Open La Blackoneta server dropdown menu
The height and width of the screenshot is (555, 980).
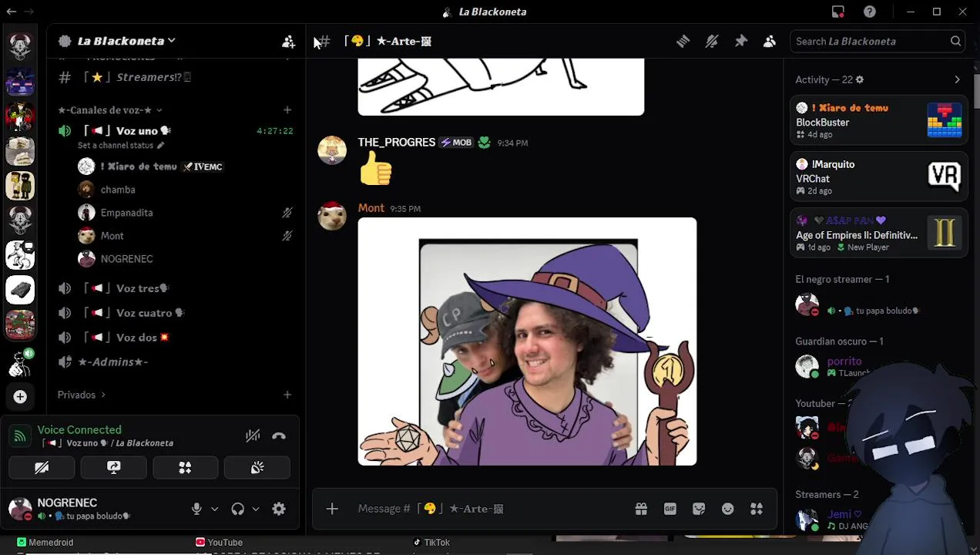tap(126, 41)
